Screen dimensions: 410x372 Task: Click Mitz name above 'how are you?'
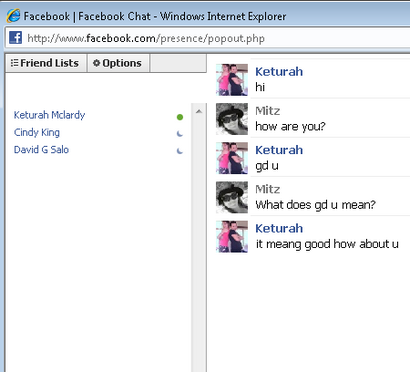click(x=268, y=111)
